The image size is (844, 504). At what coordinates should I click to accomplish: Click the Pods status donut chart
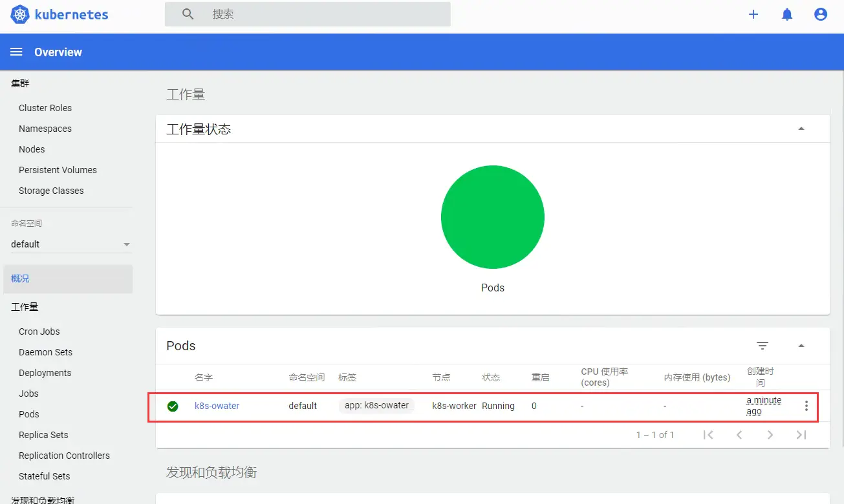(493, 217)
